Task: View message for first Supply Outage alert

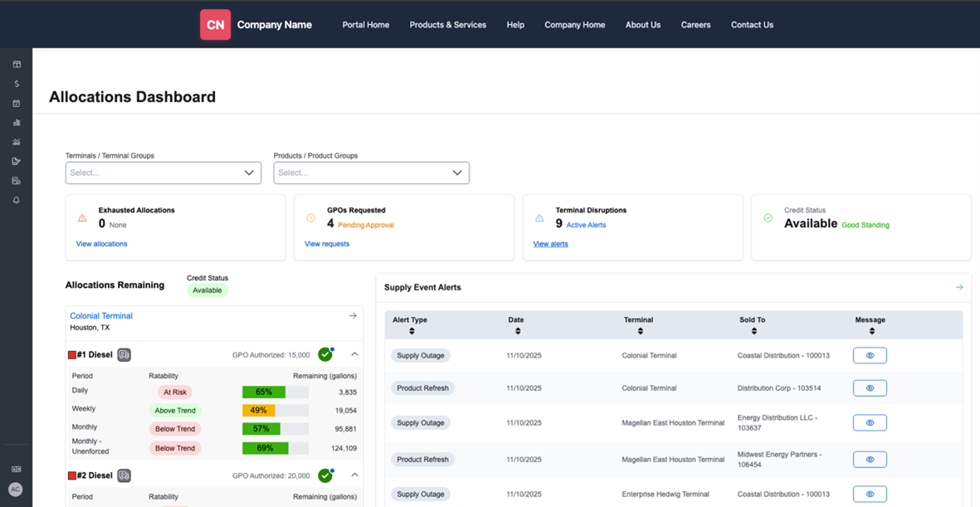Action: coord(870,355)
